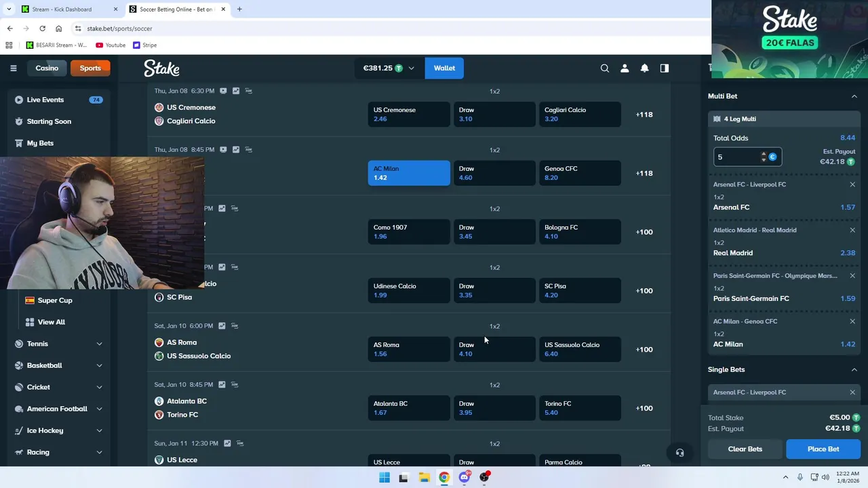Open the Youtube bookmark
Image resolution: width=868 pixels, height=488 pixels.
click(x=111, y=45)
